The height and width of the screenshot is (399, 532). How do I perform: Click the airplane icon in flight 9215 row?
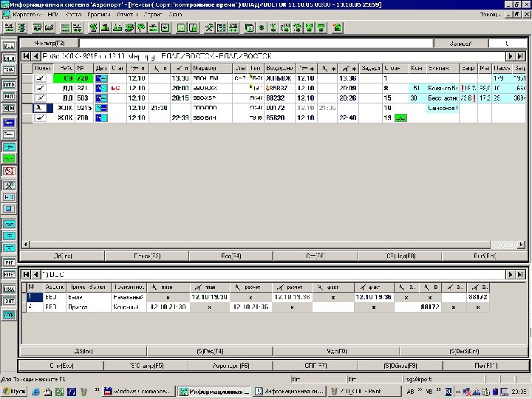point(40,107)
